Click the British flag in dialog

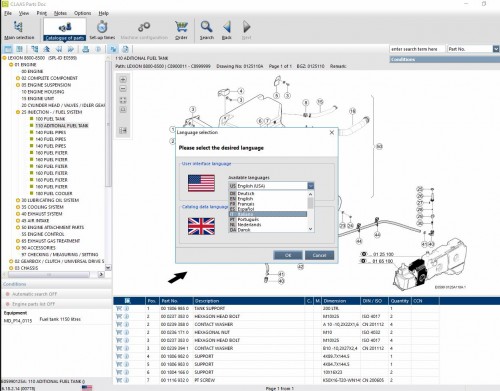201,226
